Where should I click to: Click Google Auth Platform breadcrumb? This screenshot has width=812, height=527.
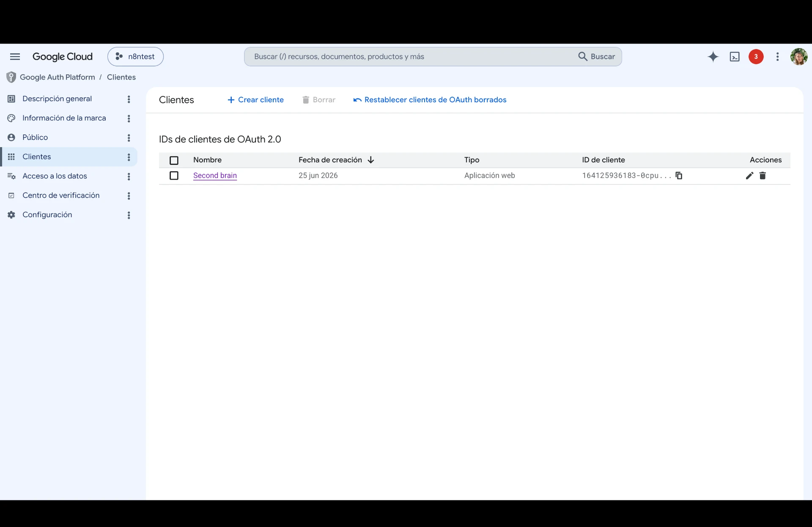pos(58,77)
